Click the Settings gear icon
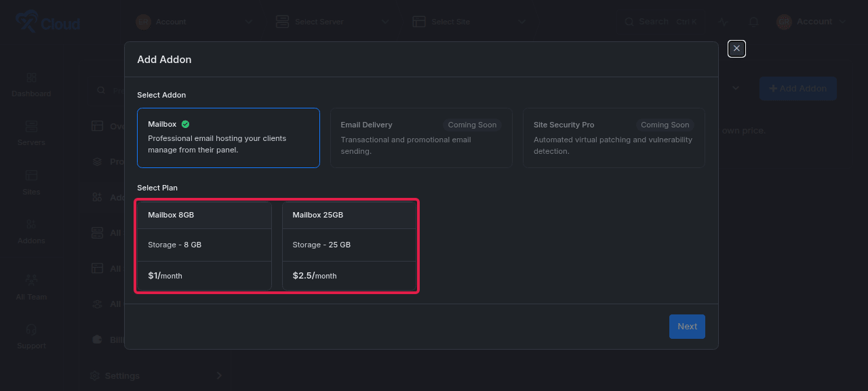 coord(96,375)
